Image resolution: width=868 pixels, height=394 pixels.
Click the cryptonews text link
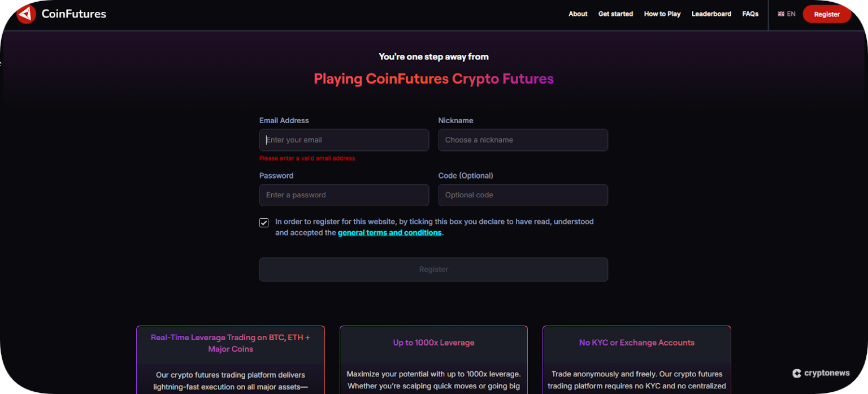[x=826, y=373]
